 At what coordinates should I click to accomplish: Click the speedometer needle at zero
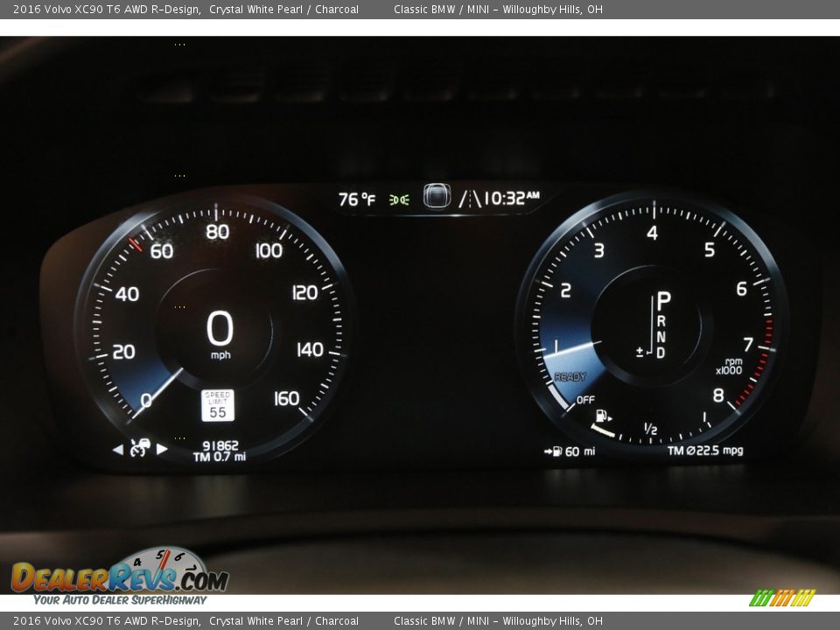coord(157,393)
